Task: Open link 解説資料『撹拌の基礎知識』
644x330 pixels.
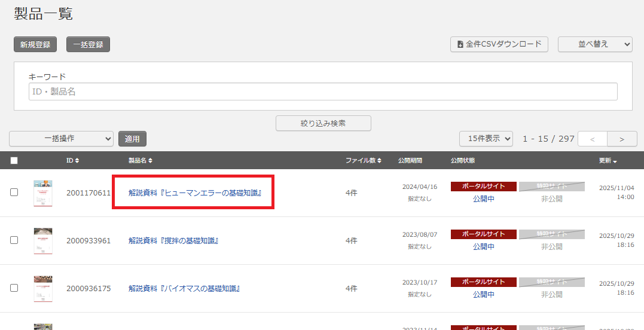Action: pos(173,240)
